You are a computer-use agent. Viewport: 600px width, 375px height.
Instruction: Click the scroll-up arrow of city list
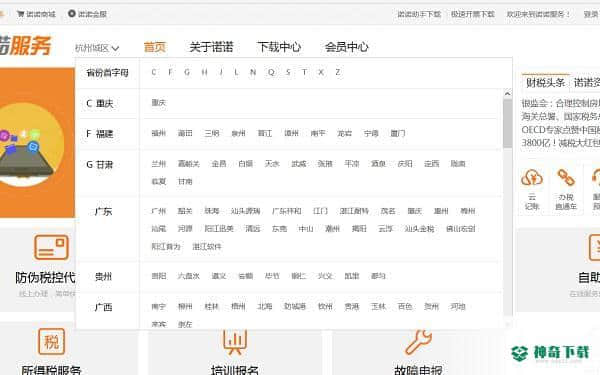507,94
